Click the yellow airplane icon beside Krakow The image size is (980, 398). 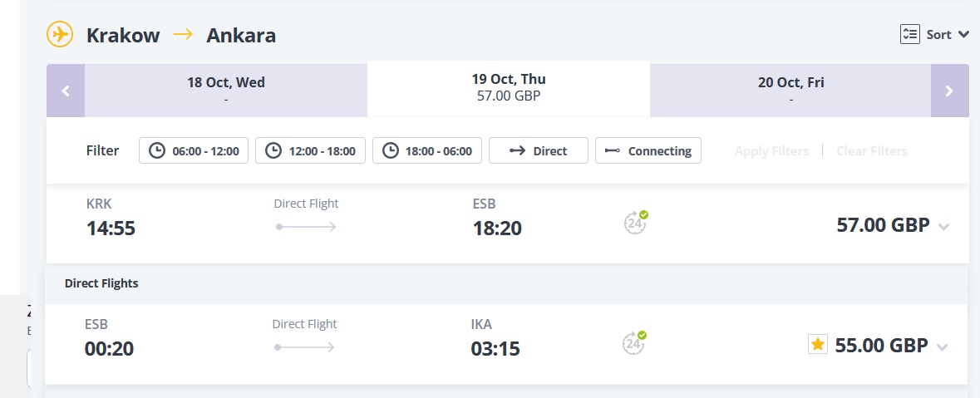(x=60, y=34)
